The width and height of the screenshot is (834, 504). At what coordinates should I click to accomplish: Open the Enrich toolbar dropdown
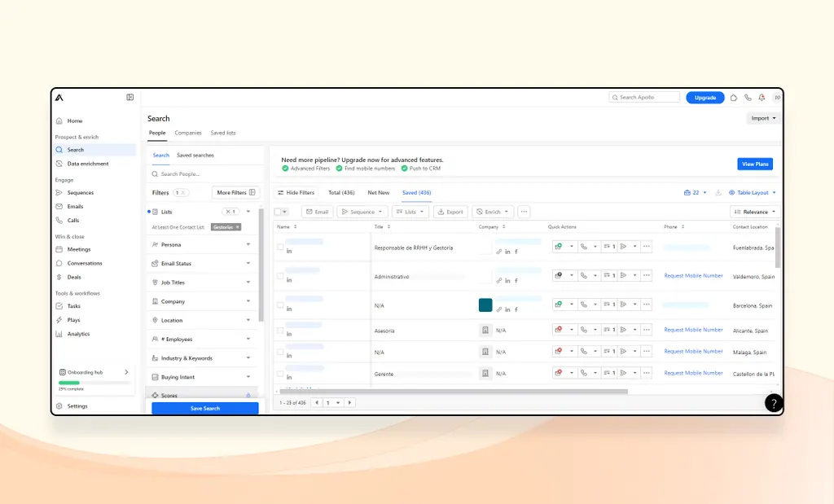pyautogui.click(x=493, y=212)
